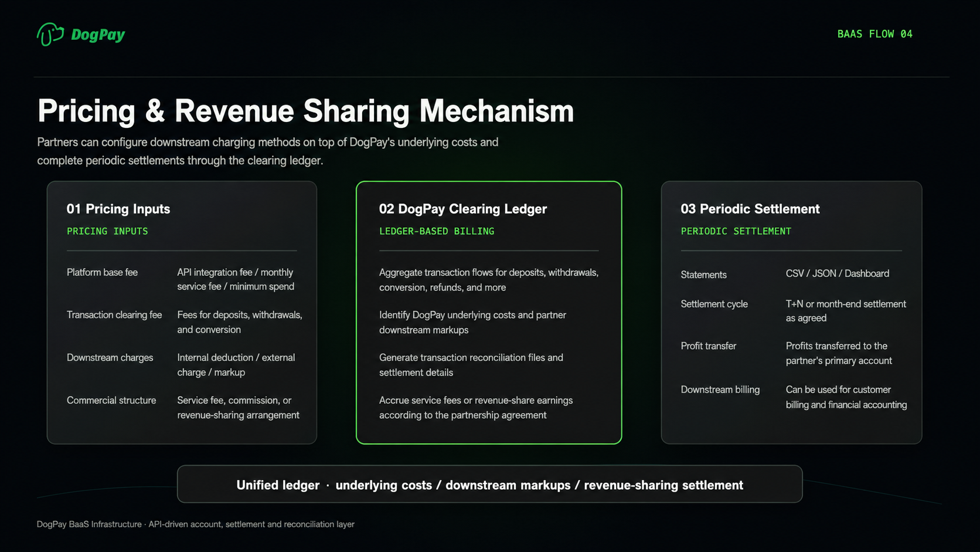Screen dimensions: 980x552
Task: Select "Internal deduction / external charge / markup"
Action: [x=236, y=365]
